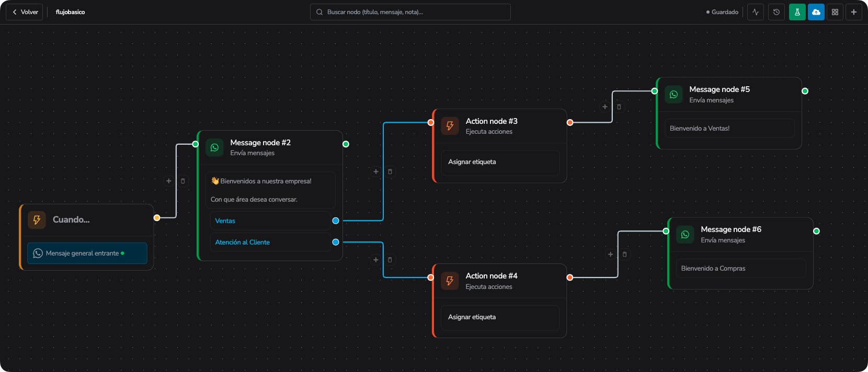The width and height of the screenshot is (868, 372).
Task: Delete the Action #4 to Message #6 edge
Action: tap(625, 254)
